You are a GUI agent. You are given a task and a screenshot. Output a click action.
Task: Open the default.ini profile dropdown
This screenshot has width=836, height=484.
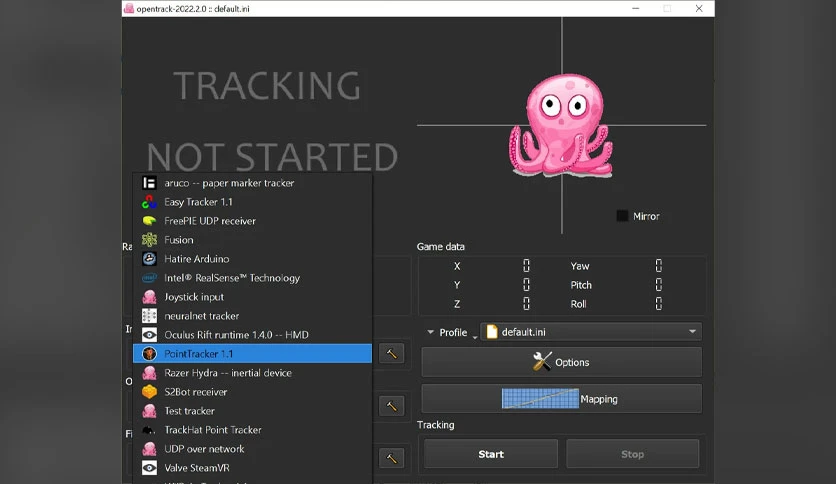(x=591, y=332)
